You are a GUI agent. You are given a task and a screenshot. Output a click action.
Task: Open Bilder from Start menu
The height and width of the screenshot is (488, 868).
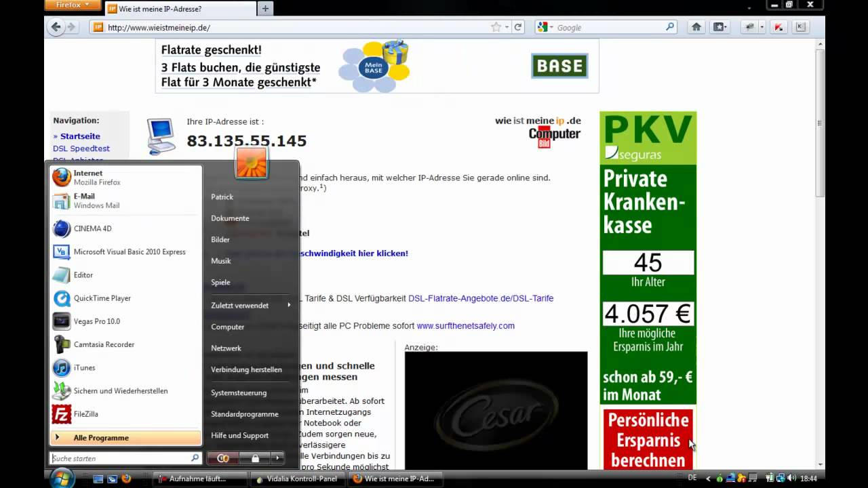point(220,239)
